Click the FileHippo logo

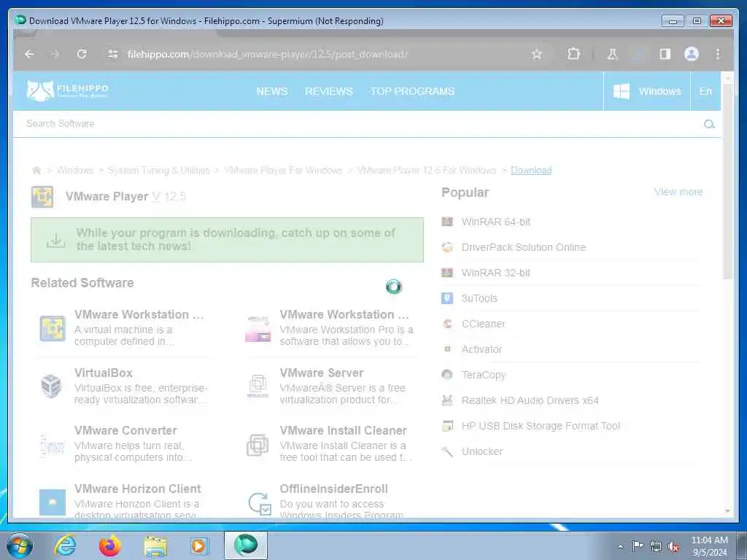coord(67,90)
